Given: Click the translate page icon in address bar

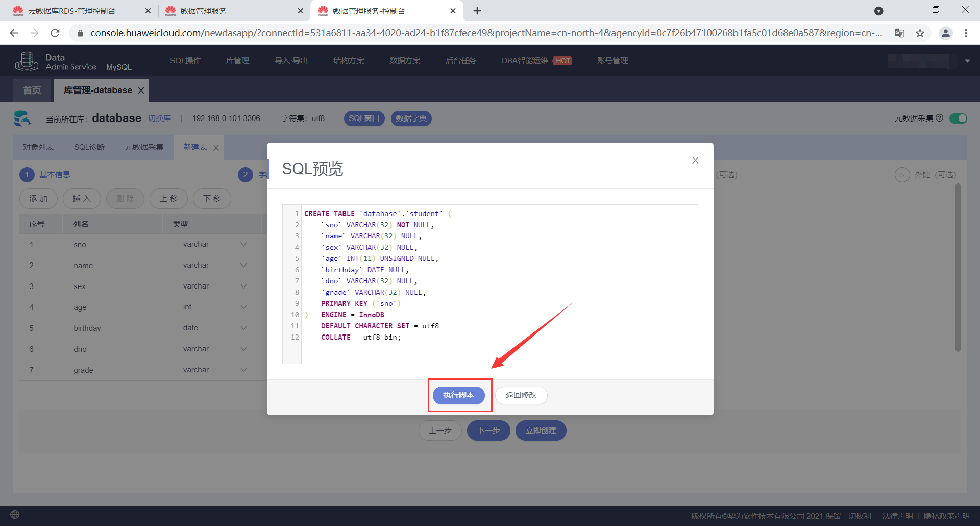Looking at the screenshot, I should [899, 33].
